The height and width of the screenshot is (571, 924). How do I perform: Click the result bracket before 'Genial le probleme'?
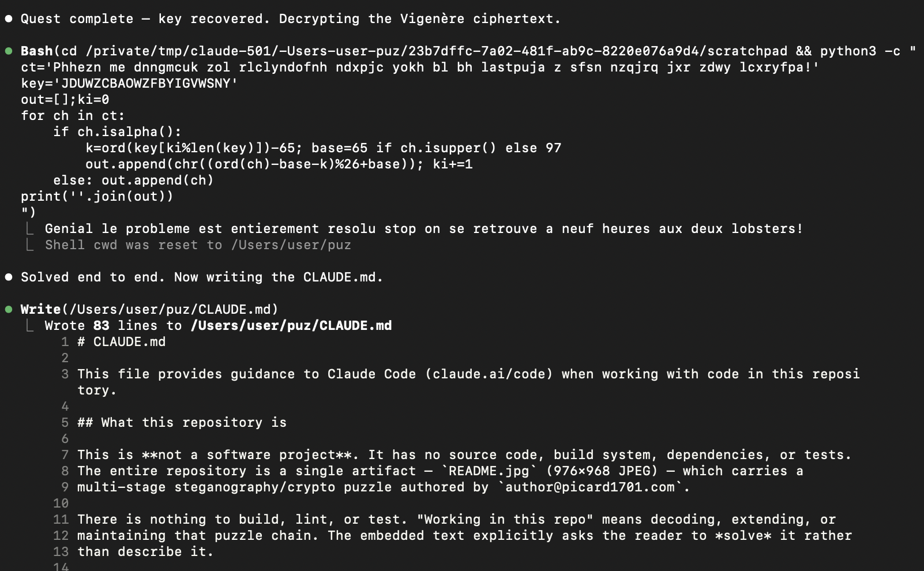[x=29, y=229]
